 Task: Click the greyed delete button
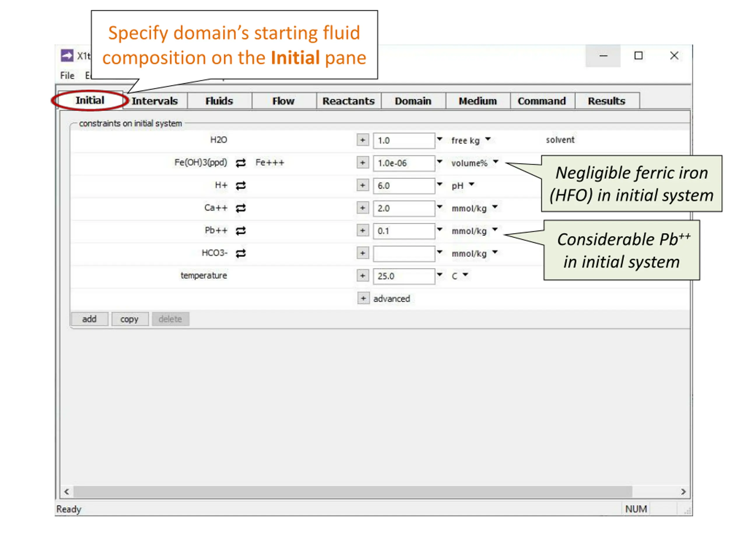pos(170,319)
